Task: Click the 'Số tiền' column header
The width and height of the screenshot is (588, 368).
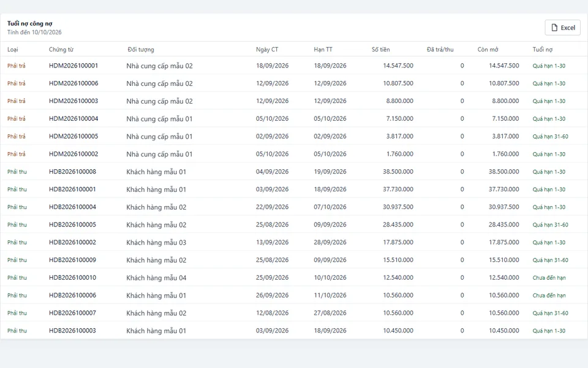Action: pyautogui.click(x=380, y=50)
